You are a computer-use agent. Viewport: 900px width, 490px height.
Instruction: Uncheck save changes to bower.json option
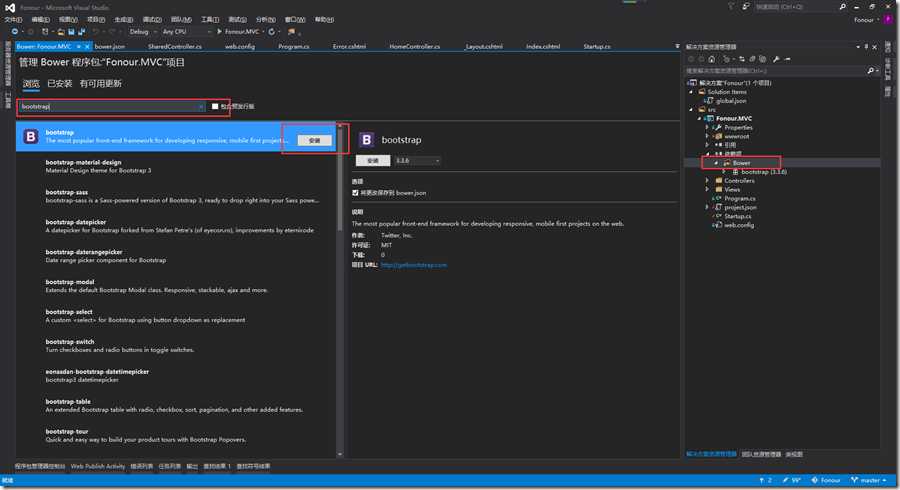(356, 192)
